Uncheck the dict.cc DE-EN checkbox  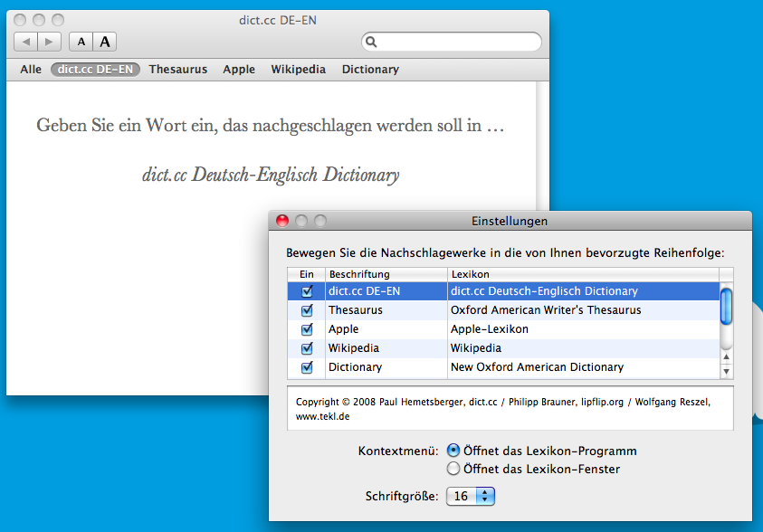coord(307,291)
